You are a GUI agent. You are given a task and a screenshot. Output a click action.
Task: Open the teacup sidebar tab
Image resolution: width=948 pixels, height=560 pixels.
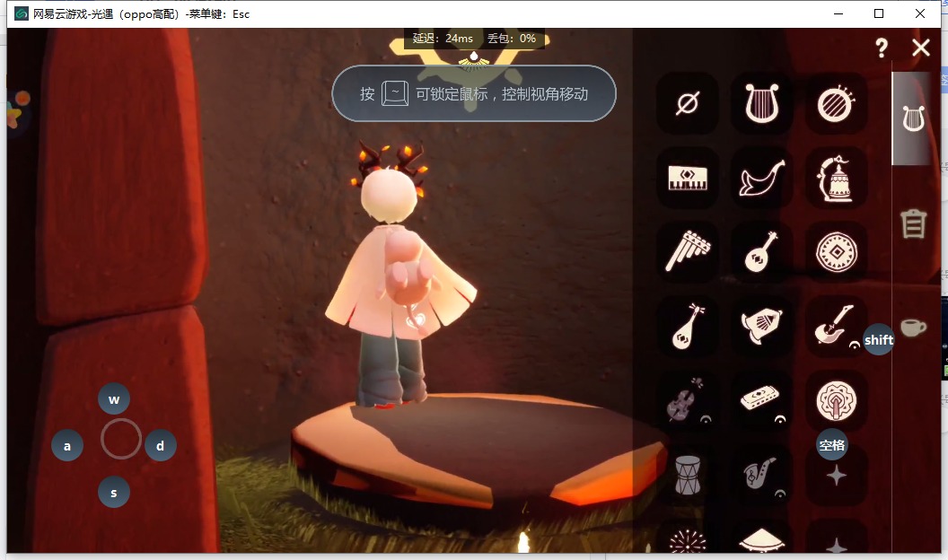click(x=913, y=328)
